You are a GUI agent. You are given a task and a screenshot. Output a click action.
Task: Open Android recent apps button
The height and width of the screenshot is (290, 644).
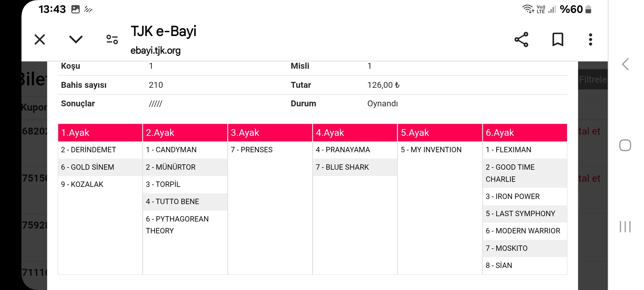[x=625, y=227]
